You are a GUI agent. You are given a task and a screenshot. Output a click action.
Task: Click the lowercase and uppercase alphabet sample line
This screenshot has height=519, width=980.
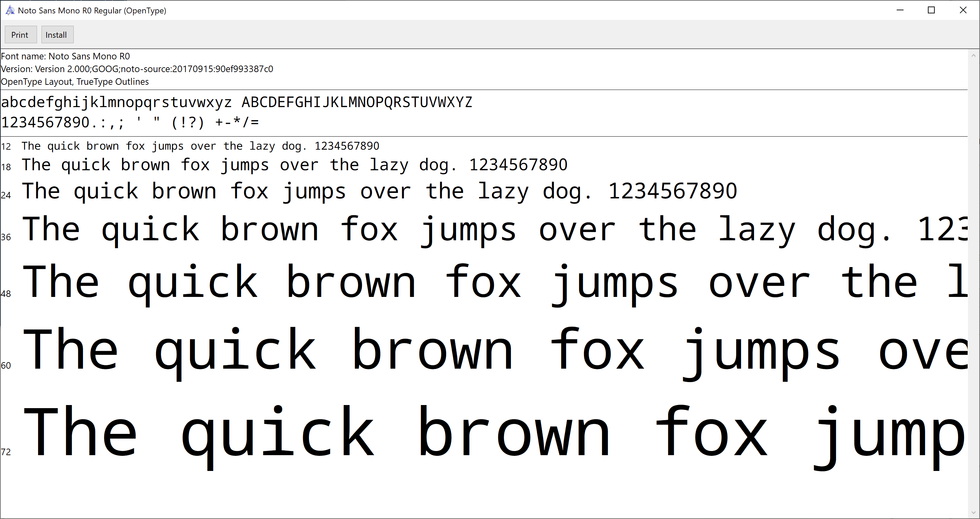236,102
